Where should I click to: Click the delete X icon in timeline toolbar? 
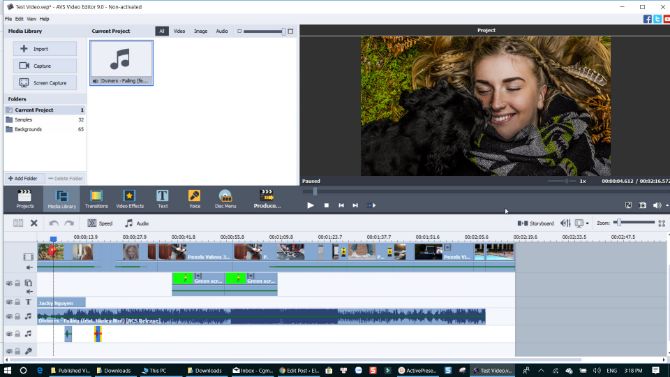pyautogui.click(x=34, y=223)
